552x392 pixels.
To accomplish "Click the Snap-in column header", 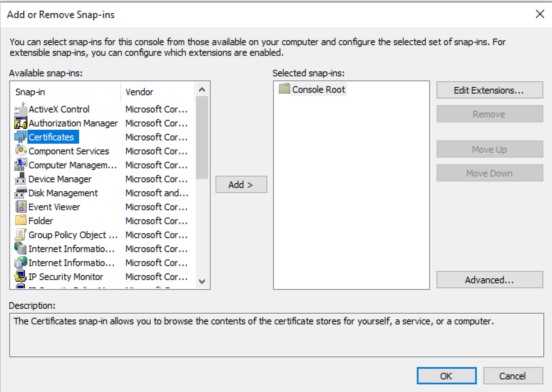I will point(66,92).
